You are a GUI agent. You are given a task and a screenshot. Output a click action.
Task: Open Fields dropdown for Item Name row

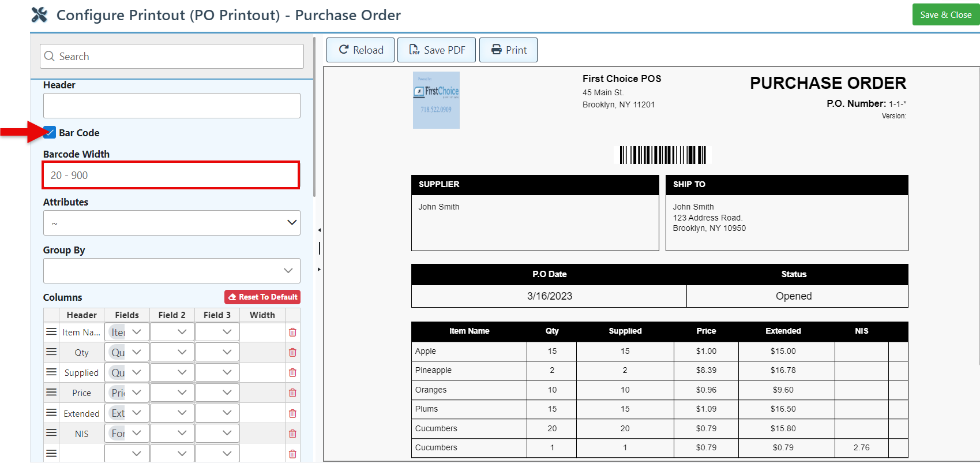pos(136,332)
